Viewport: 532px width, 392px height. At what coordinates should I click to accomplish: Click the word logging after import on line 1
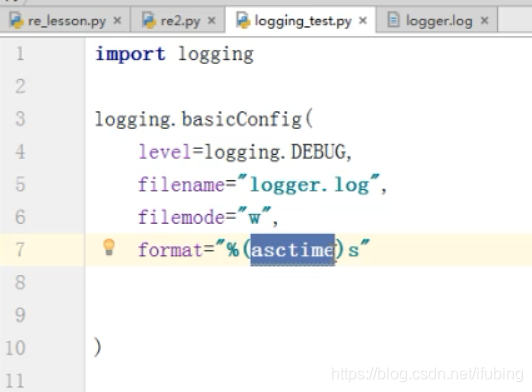pyautogui.click(x=216, y=55)
